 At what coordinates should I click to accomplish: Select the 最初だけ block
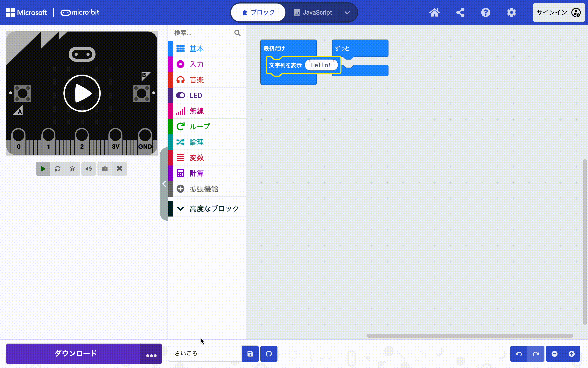point(274,48)
